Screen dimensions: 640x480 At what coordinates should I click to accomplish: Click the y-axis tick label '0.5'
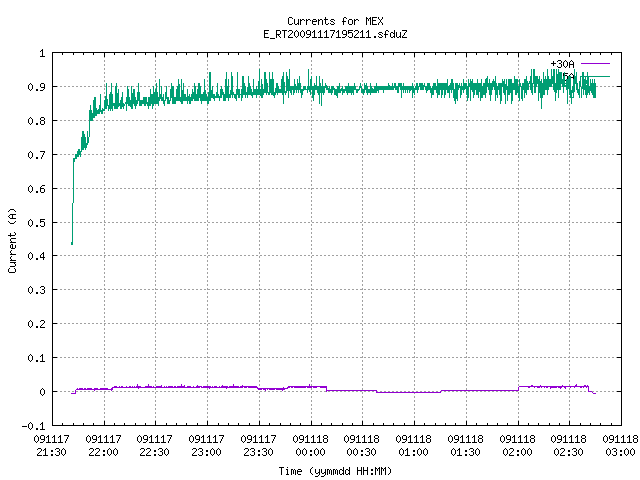(x=36, y=223)
